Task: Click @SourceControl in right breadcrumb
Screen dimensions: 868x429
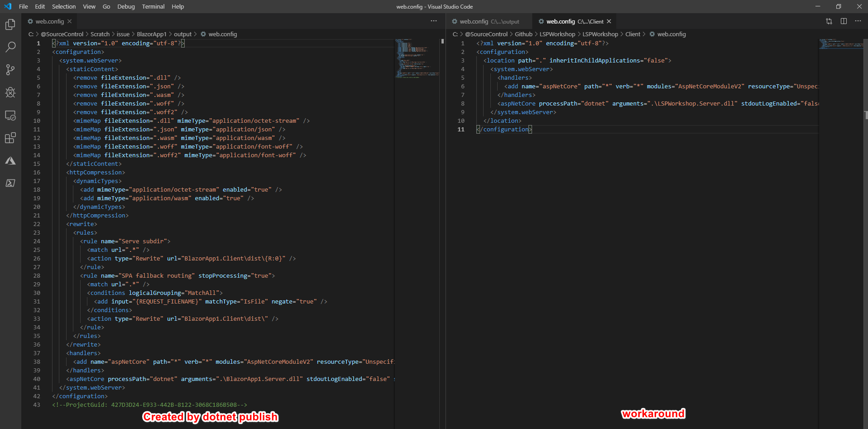Action: [x=486, y=34]
